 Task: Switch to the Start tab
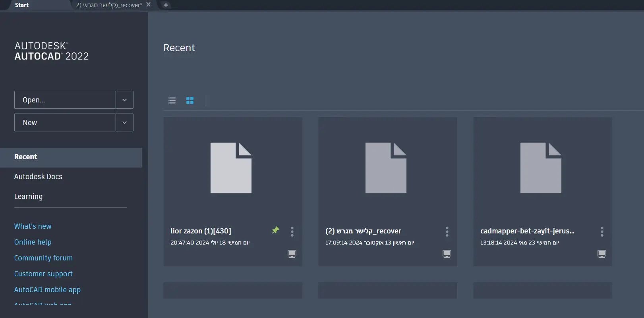(22, 5)
